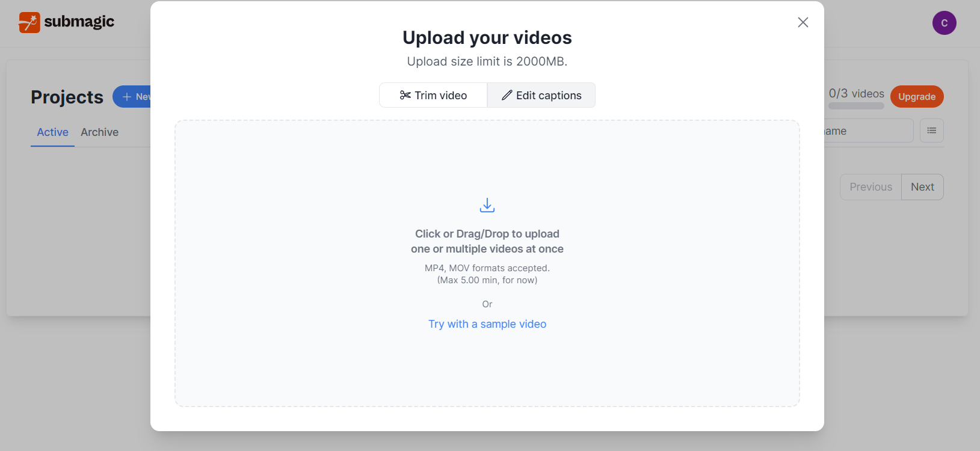980x451 pixels.
Task: Select the Edit captions option
Action: [x=541, y=95]
